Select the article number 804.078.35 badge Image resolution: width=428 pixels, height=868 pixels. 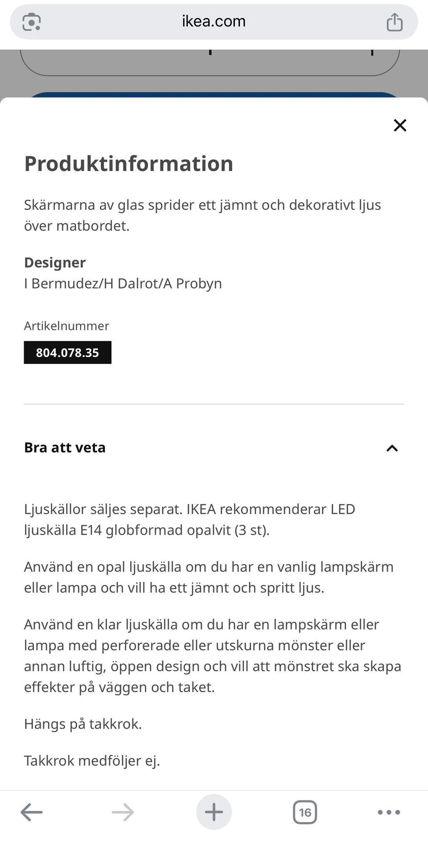pyautogui.click(x=68, y=353)
